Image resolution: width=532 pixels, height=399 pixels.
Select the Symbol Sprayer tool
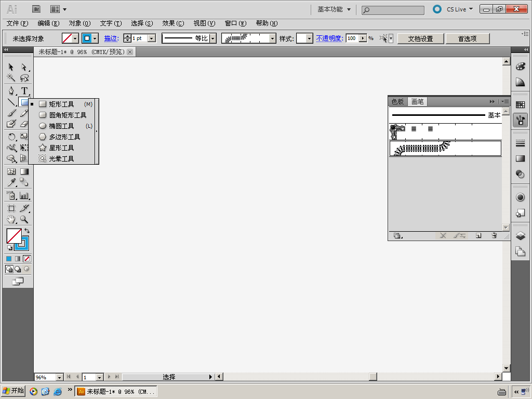tap(11, 195)
